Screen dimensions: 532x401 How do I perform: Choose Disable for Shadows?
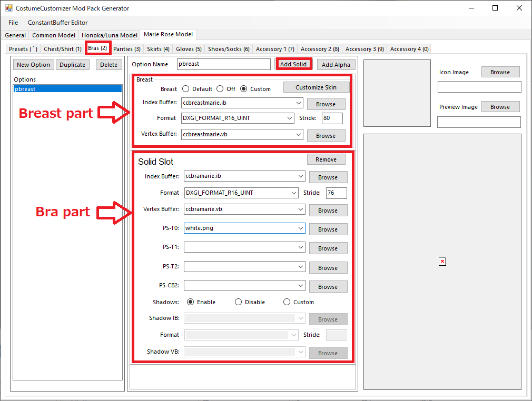tap(238, 302)
